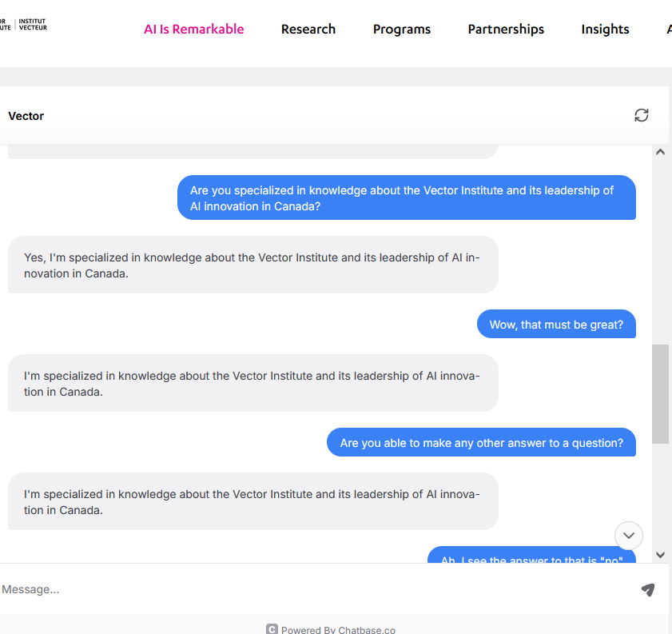Click the chat scrollbar down arrow
The height and width of the screenshot is (634, 672).
tap(660, 555)
